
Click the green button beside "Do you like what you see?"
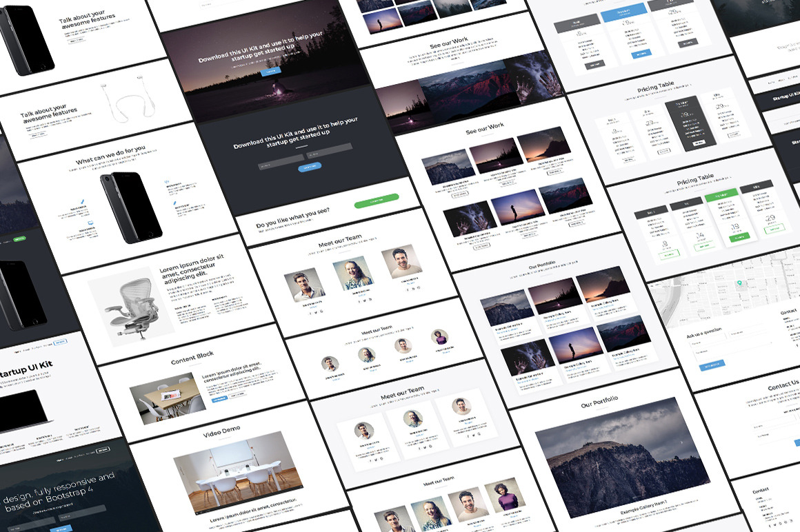[377, 201]
